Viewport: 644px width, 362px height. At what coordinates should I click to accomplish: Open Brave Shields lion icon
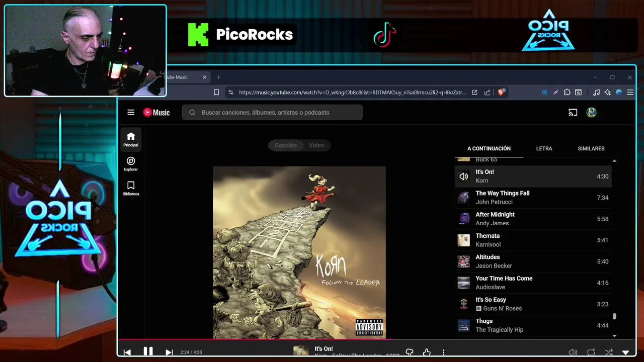tap(501, 93)
